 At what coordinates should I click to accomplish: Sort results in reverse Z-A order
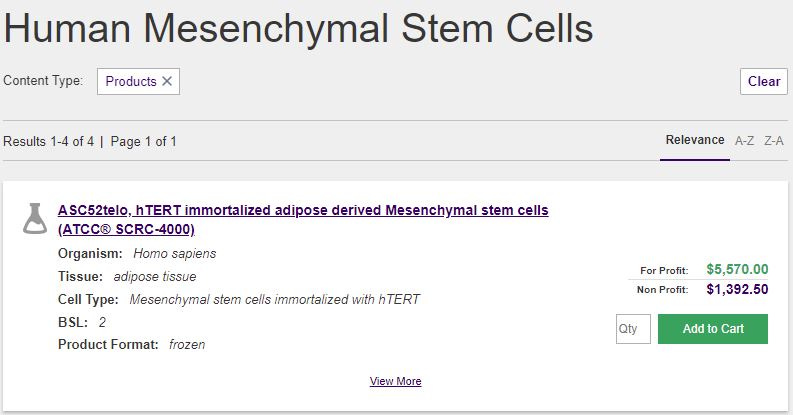(x=773, y=141)
